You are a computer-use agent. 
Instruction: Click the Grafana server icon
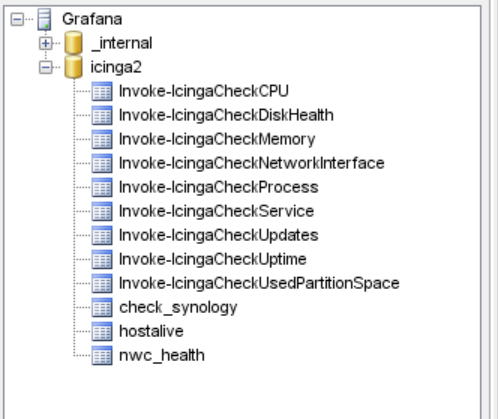[x=45, y=19]
